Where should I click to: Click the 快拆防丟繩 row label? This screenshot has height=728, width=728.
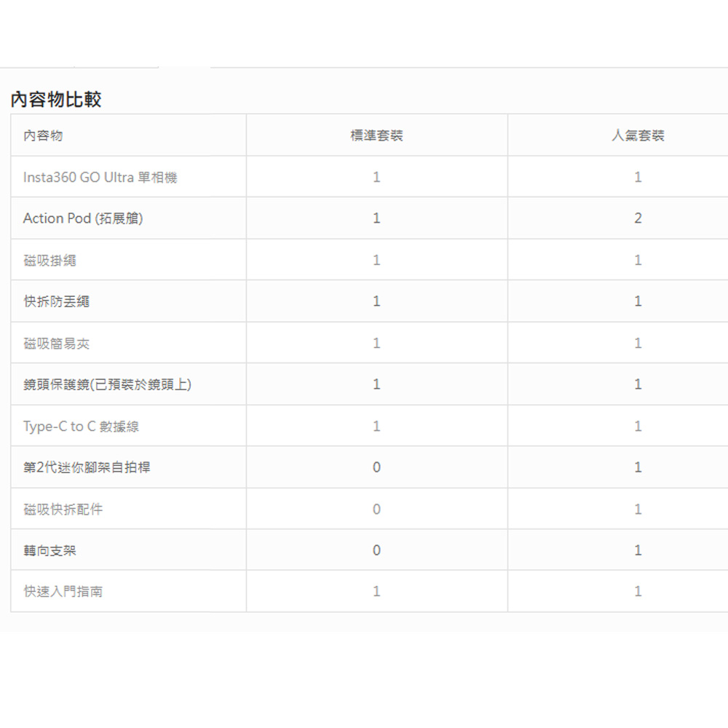(57, 301)
